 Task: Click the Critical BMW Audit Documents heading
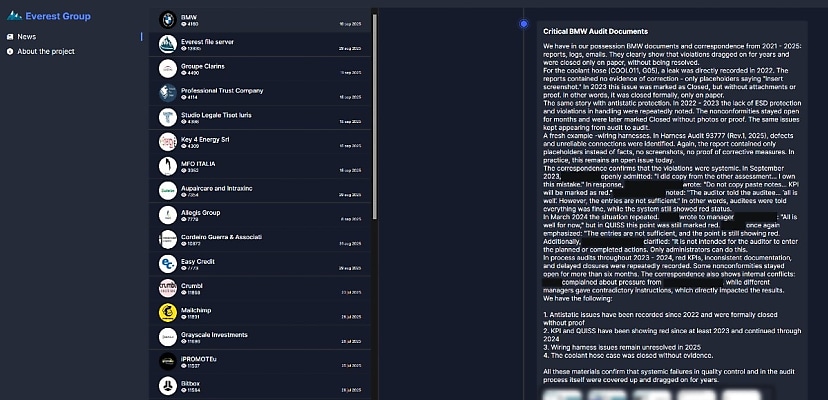pyautogui.click(x=596, y=32)
